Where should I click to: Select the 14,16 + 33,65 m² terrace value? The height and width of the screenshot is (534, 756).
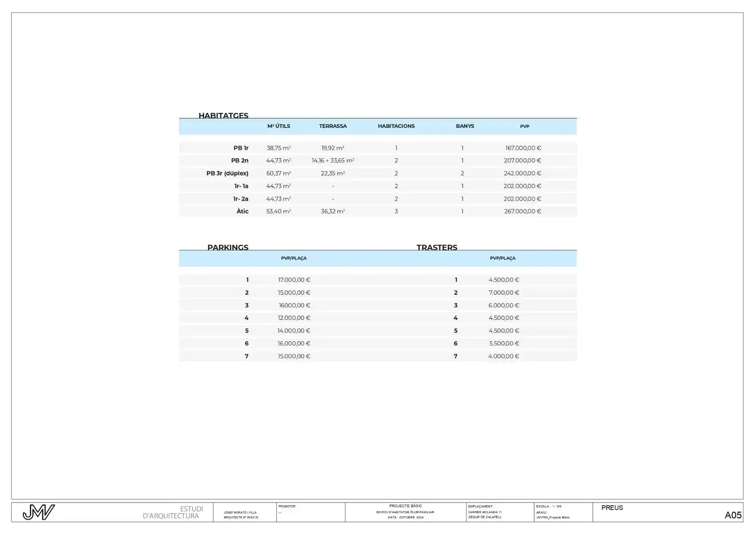tap(333, 161)
